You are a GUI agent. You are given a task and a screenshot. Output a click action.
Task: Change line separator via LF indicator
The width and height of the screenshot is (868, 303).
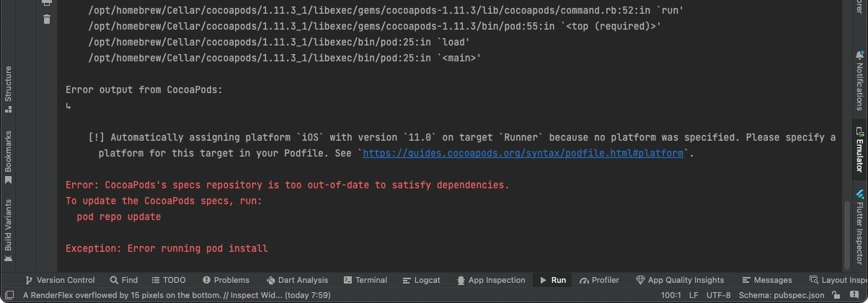[x=694, y=295]
